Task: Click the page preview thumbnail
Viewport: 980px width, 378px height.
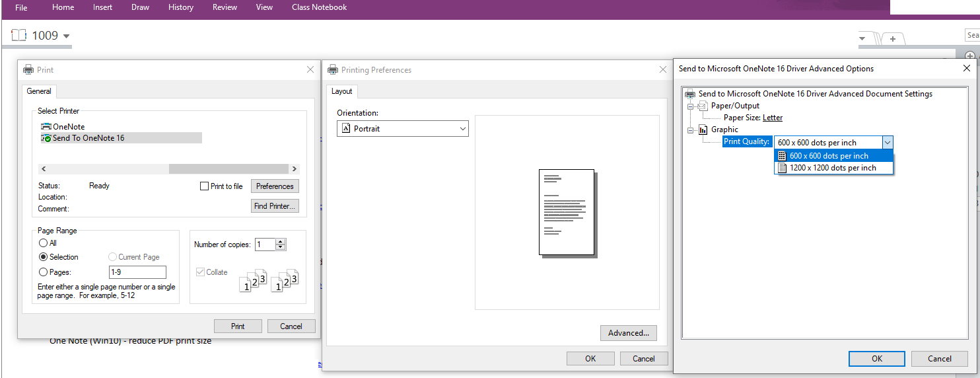Action: pyautogui.click(x=568, y=213)
